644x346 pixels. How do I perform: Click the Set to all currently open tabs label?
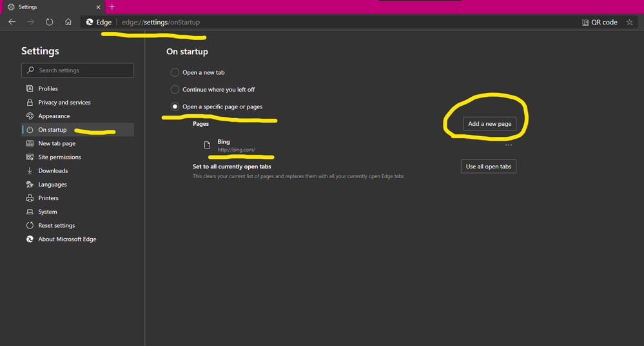[x=231, y=167]
